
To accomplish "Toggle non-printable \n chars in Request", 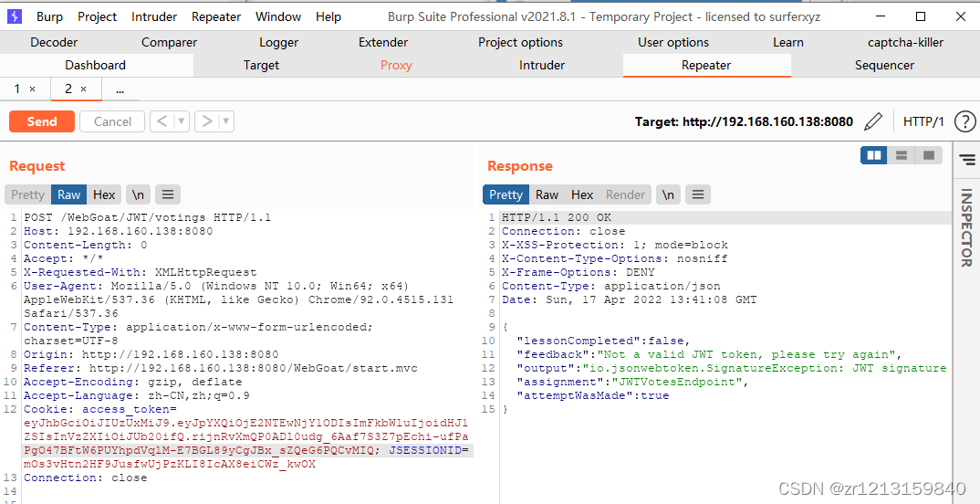I will pyautogui.click(x=138, y=194).
